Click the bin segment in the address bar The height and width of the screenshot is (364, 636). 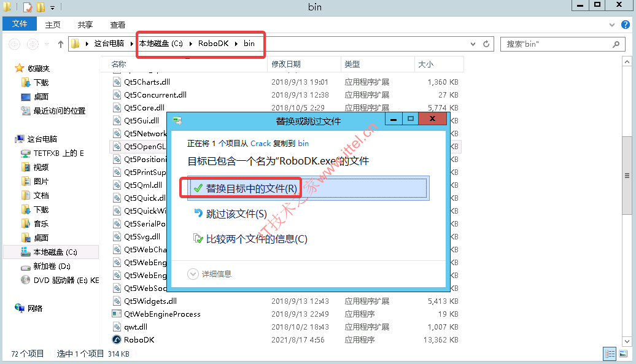tap(249, 44)
